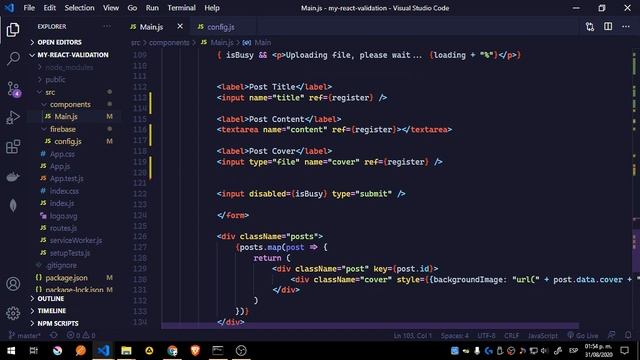
Task: Expand the Timeline section
Action: (51, 311)
